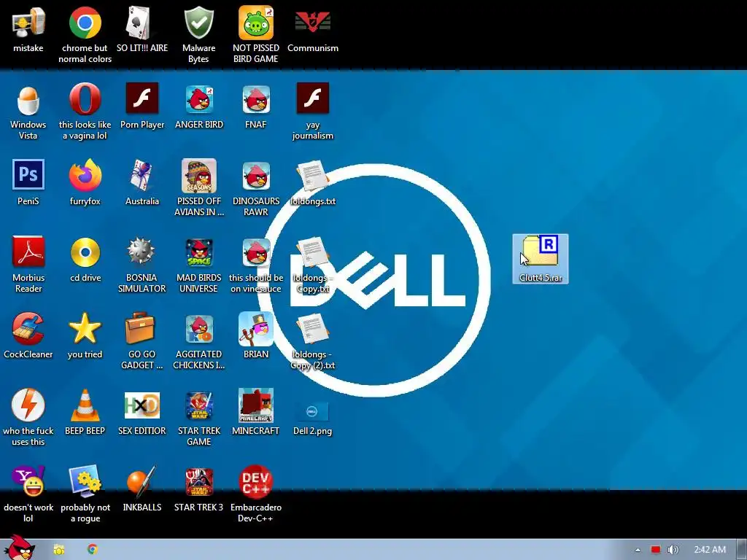Select the Photoshop Ps icon
Image resolution: width=747 pixels, height=560 pixels.
point(28,175)
